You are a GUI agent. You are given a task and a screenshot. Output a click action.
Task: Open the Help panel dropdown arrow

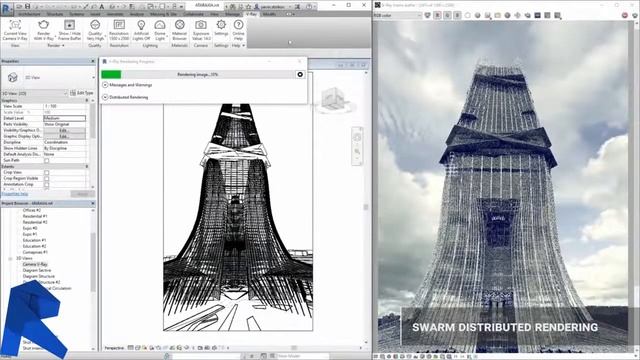tap(244, 46)
